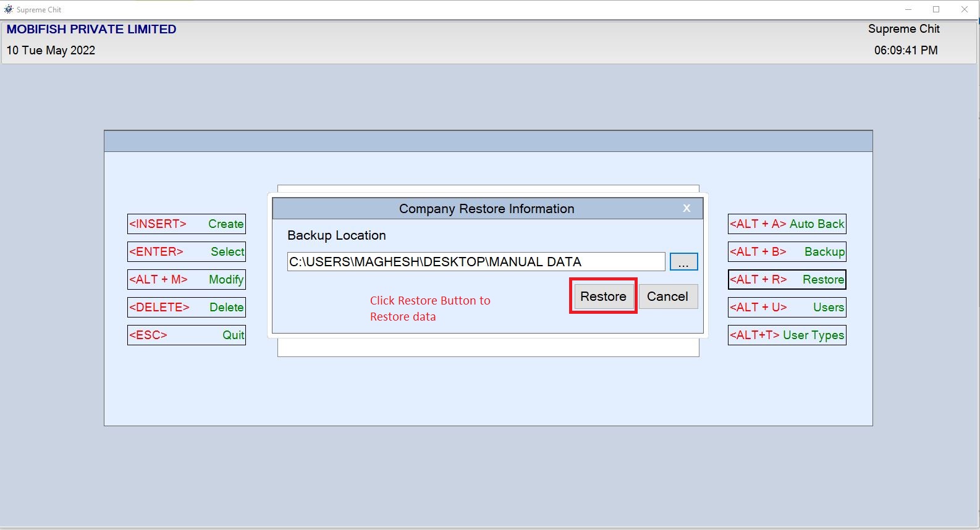Click the clock text 06:09:41 PM
980x530 pixels.
(906, 51)
